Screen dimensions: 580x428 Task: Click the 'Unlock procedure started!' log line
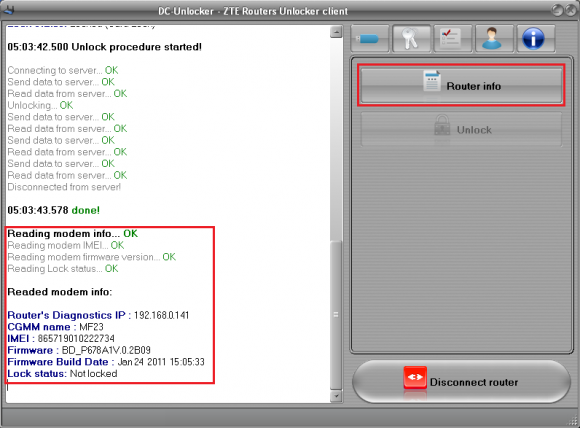(x=105, y=47)
